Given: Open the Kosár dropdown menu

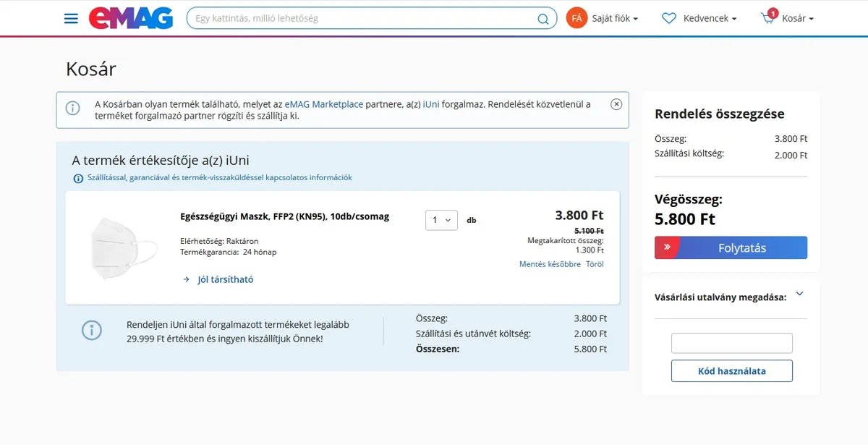Looking at the screenshot, I should click(797, 18).
